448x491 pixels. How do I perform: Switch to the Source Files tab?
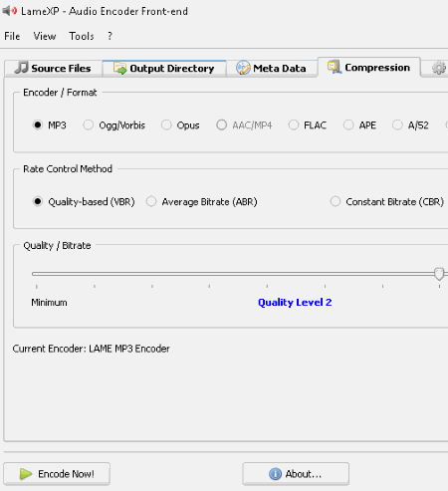coord(54,68)
